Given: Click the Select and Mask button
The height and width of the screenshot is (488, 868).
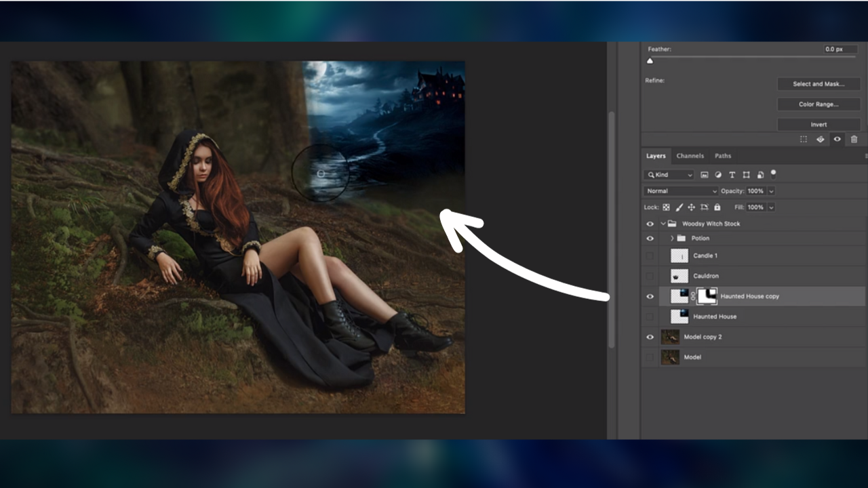Looking at the screenshot, I should 819,84.
